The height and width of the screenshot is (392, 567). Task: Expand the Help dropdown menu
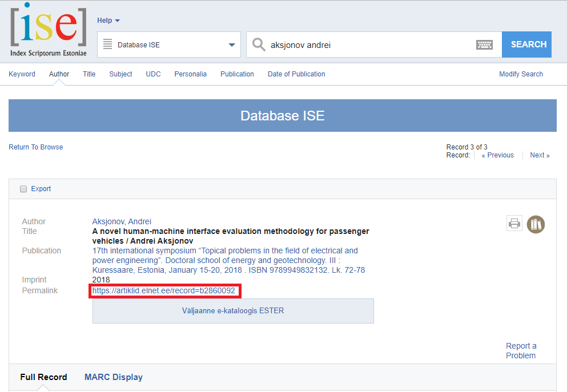coord(108,21)
